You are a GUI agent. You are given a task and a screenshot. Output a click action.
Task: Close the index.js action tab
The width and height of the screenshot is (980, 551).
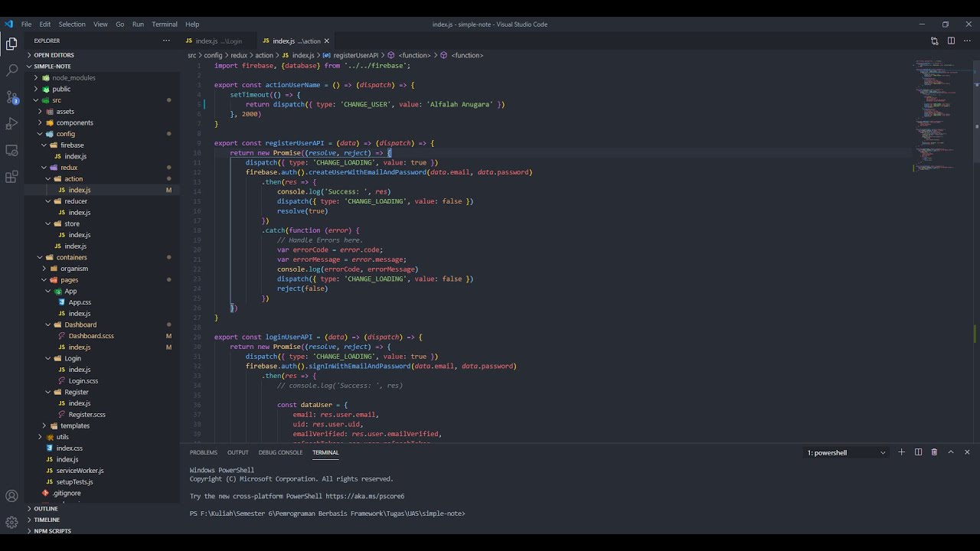click(x=327, y=41)
